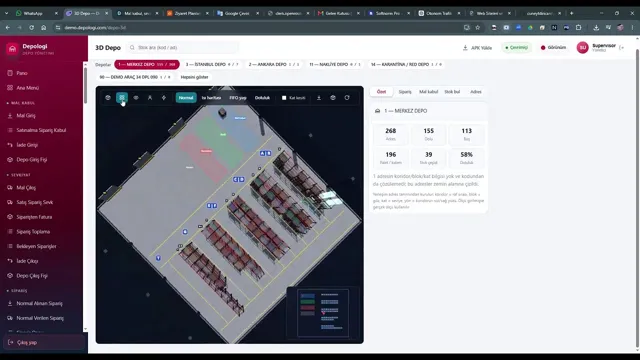Open the Özet tab
This screenshot has height=360, width=640.
(381, 92)
